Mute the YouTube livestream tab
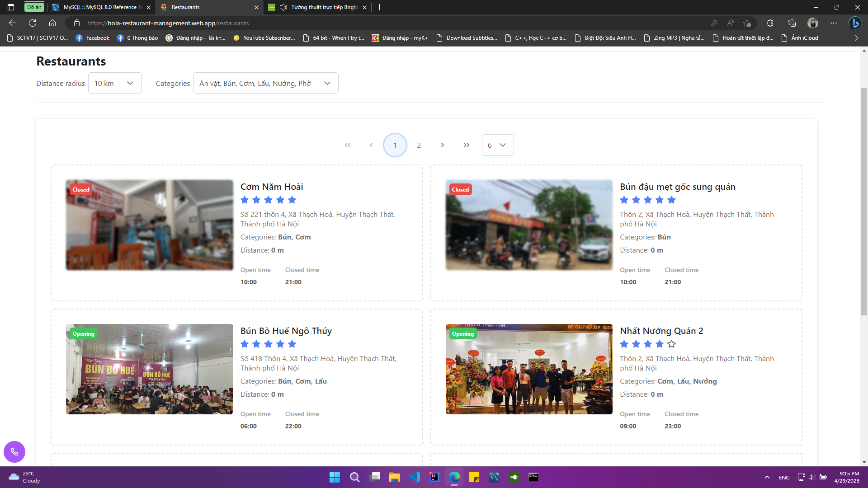Image resolution: width=868 pixels, height=488 pixels. coord(283,7)
